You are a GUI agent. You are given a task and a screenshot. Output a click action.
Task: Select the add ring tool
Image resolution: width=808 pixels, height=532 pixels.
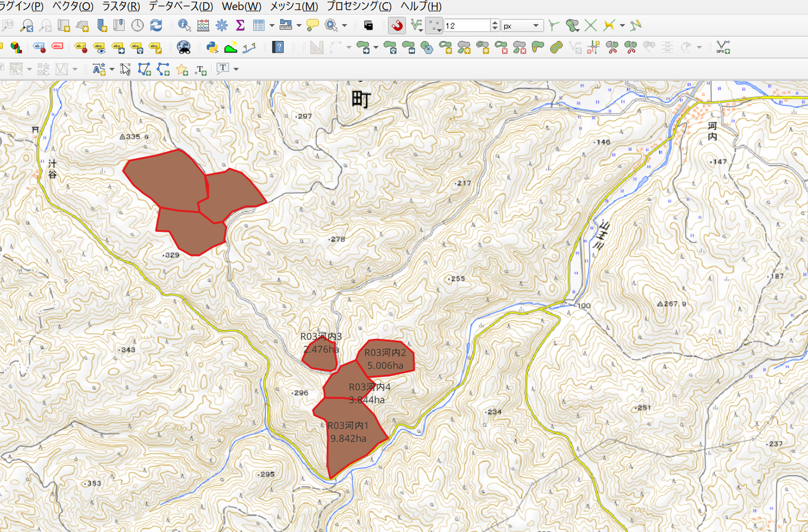pyautogui.click(x=446, y=47)
